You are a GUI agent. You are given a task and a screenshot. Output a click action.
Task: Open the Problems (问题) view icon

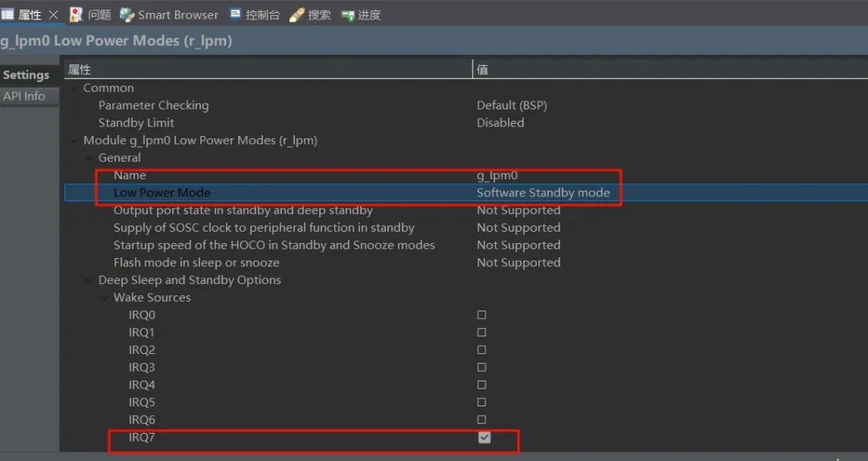click(76, 15)
